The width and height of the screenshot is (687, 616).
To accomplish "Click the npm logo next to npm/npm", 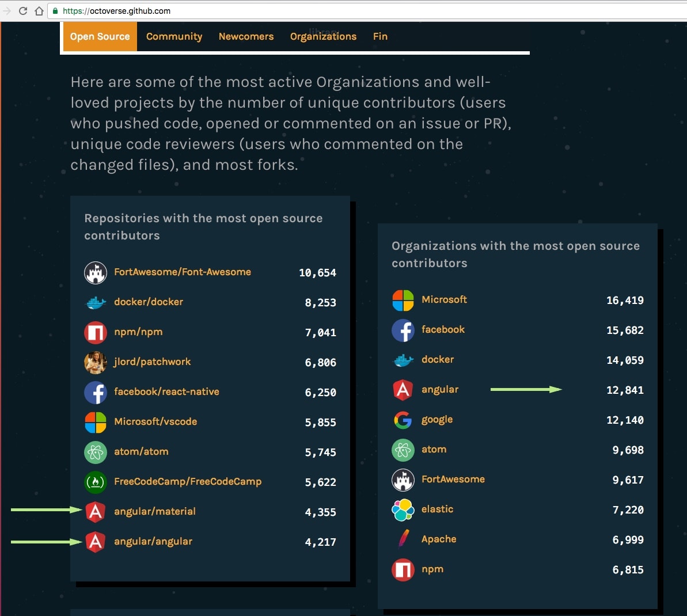I will pos(96,332).
